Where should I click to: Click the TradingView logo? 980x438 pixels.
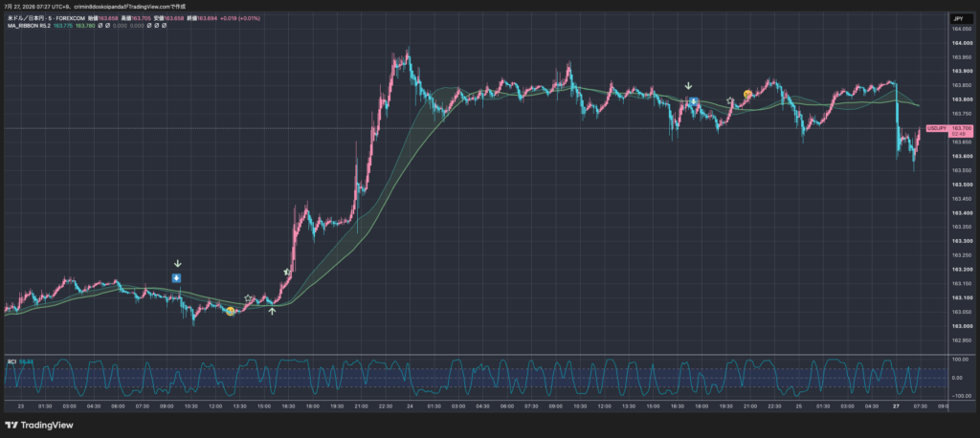coord(39,426)
